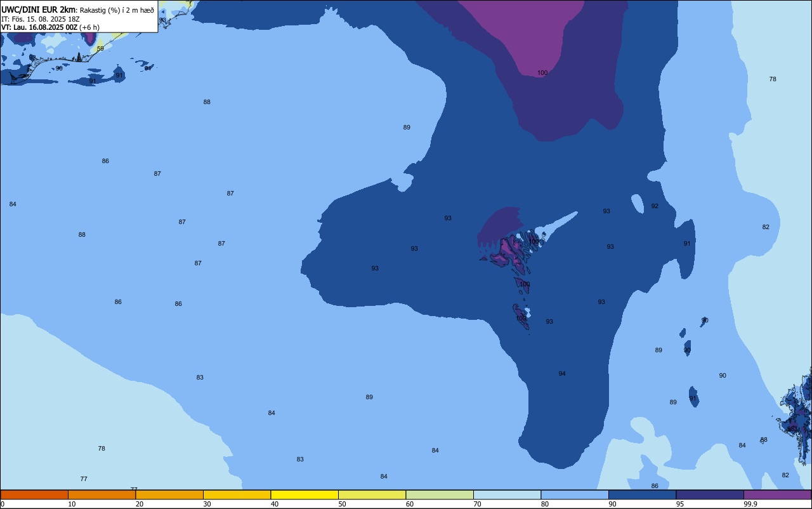This screenshot has width=812, height=509.
Task: Click the '(+6 h)' forecast offset text
Action: point(89,27)
